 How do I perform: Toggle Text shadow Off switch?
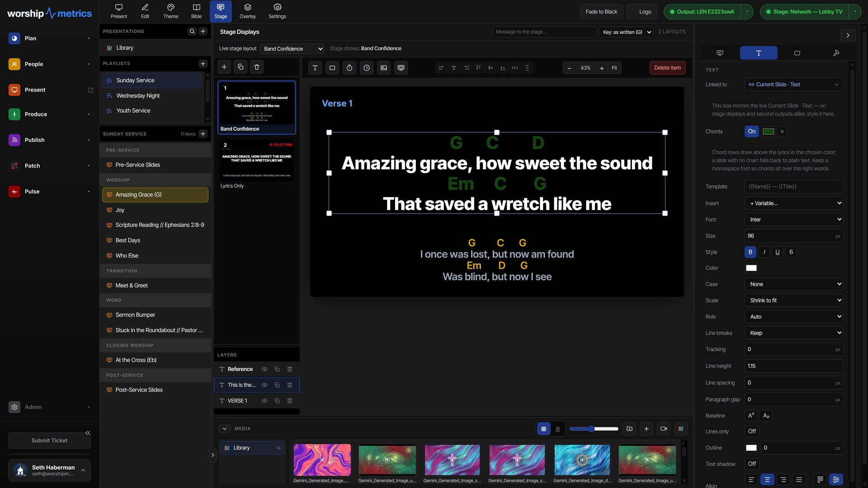pyautogui.click(x=752, y=464)
